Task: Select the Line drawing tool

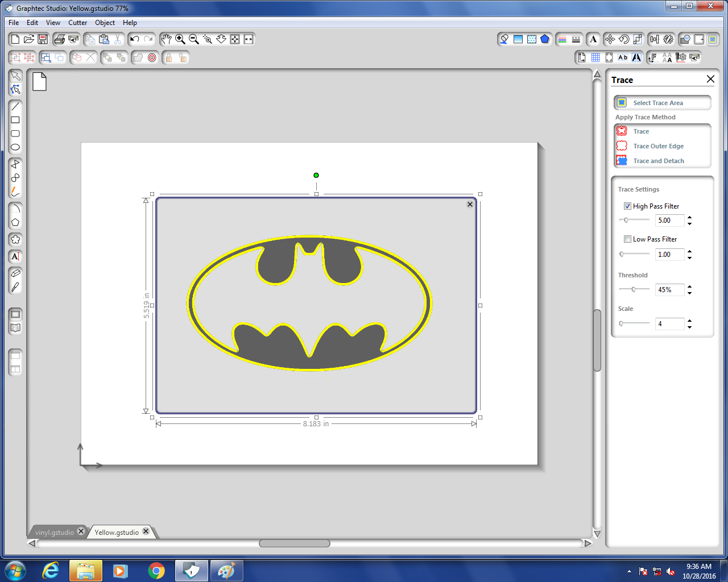Action: [15, 106]
